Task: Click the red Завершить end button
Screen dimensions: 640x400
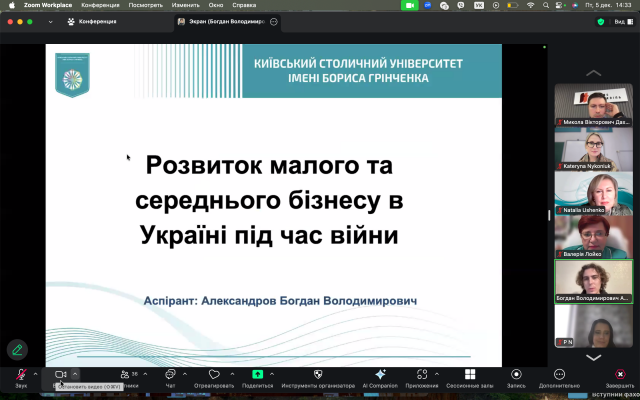Action: click(x=619, y=375)
